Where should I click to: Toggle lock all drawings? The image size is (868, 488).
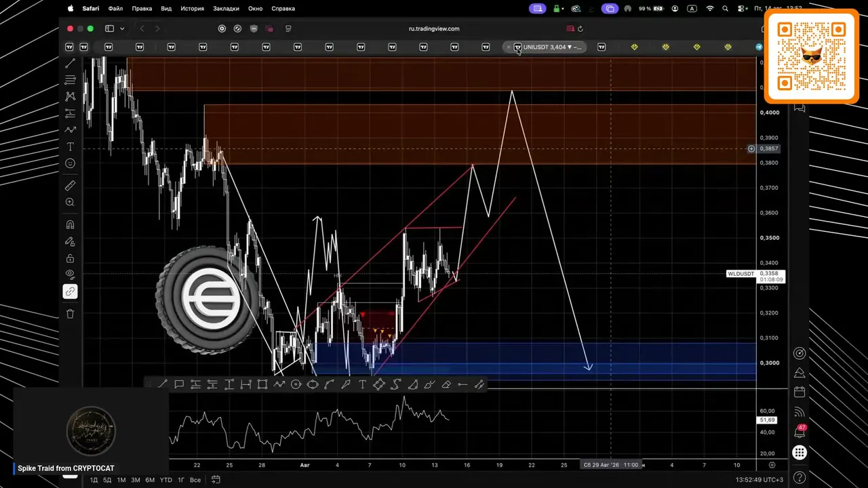tap(70, 258)
